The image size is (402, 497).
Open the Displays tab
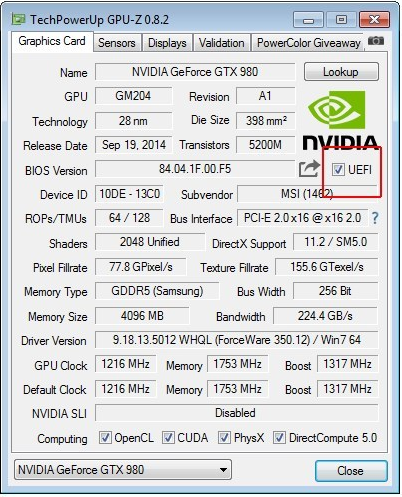(167, 43)
